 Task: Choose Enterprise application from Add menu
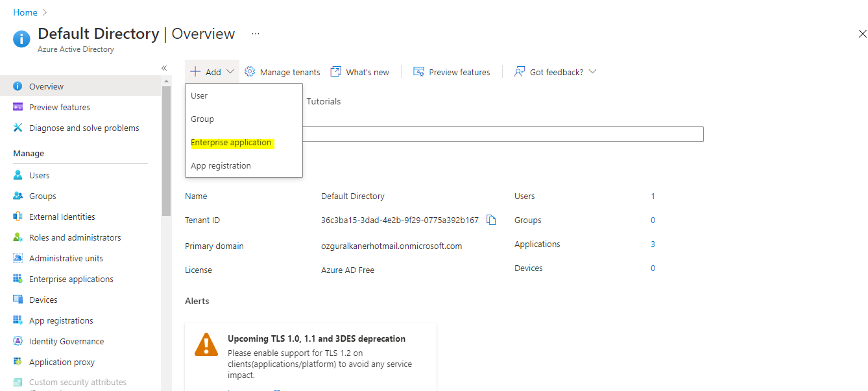[x=244, y=142]
